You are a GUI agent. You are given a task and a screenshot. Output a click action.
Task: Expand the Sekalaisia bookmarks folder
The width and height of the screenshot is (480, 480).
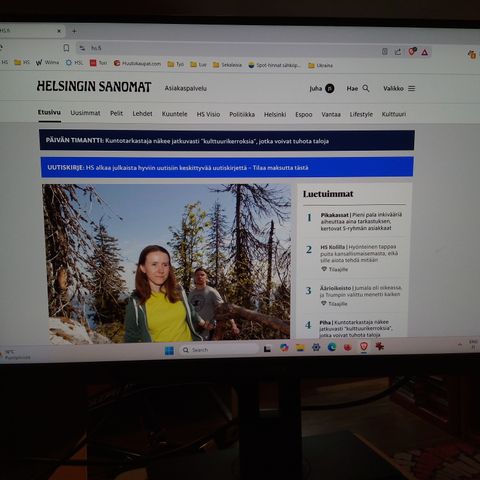pos(227,65)
